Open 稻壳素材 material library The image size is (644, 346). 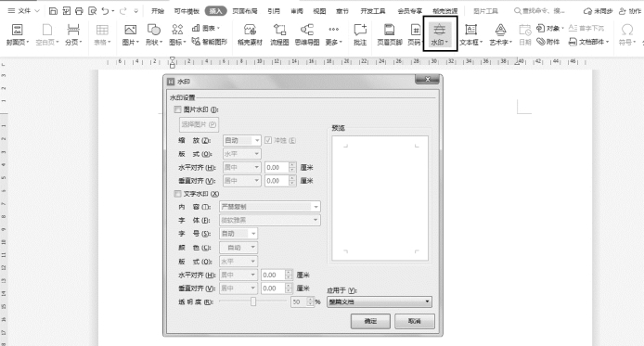(250, 34)
